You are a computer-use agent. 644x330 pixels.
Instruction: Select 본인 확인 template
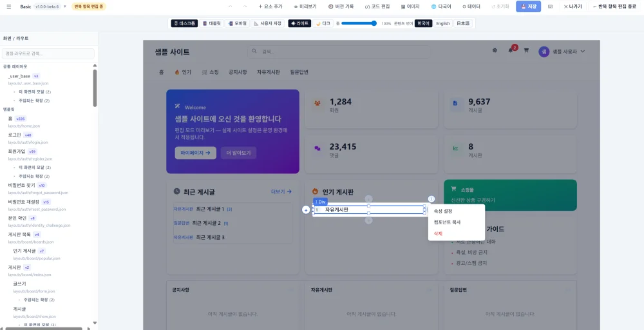[x=17, y=218]
